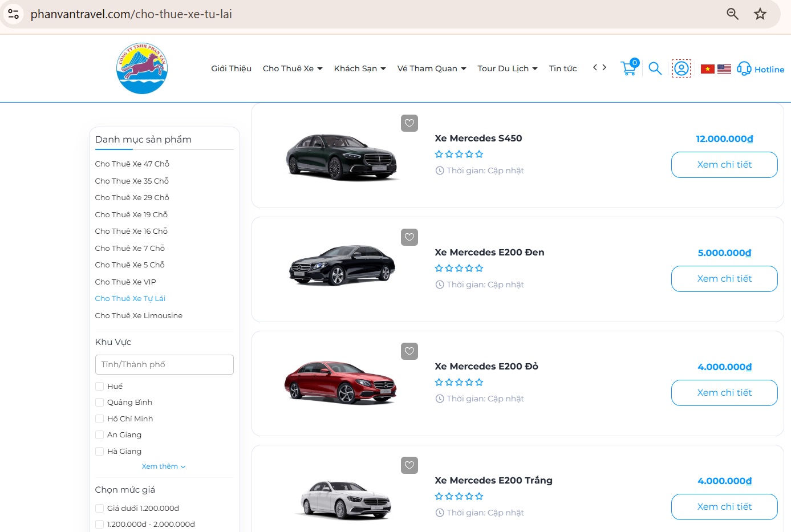Switch to English via the US flag icon
The image size is (791, 532).
coord(724,68)
